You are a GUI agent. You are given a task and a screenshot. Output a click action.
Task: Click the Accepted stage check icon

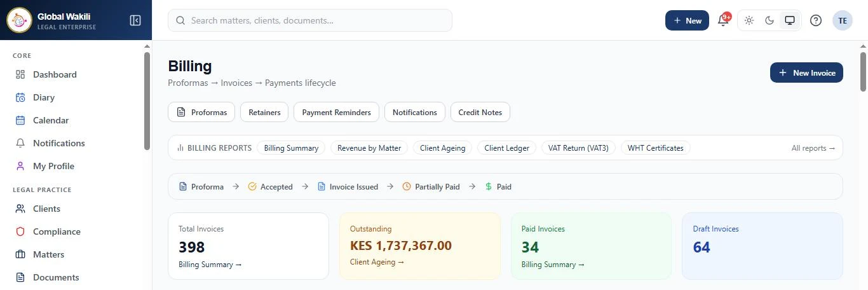click(252, 187)
